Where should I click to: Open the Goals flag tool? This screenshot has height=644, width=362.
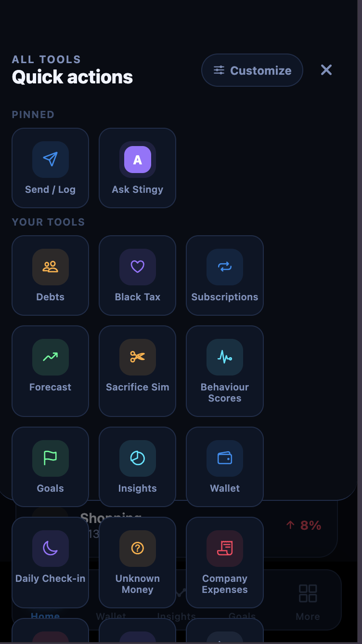click(50, 467)
